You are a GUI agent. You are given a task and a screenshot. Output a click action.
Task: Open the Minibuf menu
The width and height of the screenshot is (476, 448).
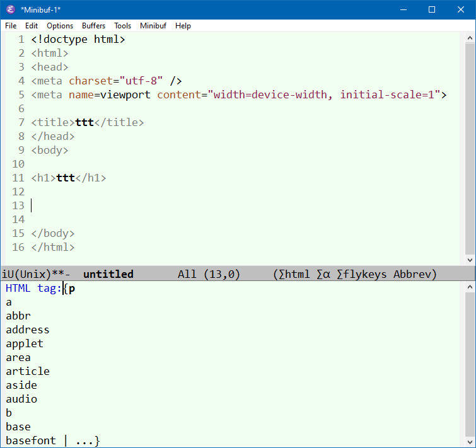[x=153, y=26]
